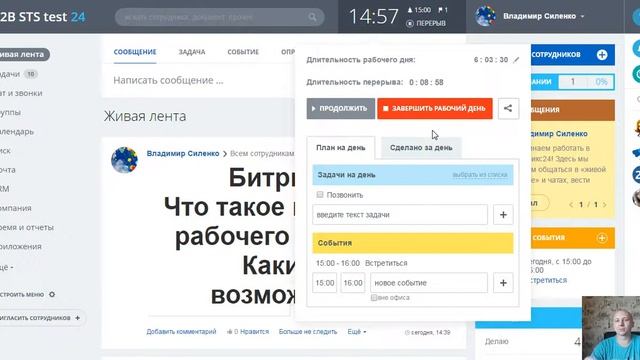Click the введите текст задачи input
The width and height of the screenshot is (640, 360).
click(400, 215)
